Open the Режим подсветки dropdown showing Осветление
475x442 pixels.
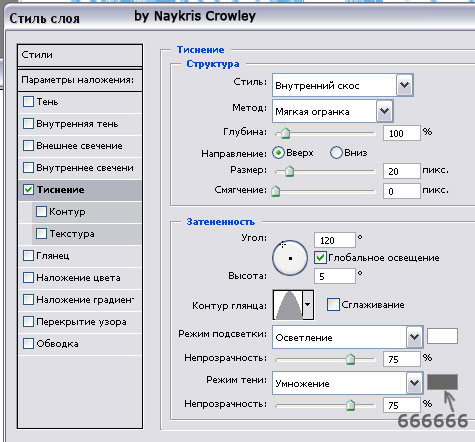pyautogui.click(x=348, y=337)
